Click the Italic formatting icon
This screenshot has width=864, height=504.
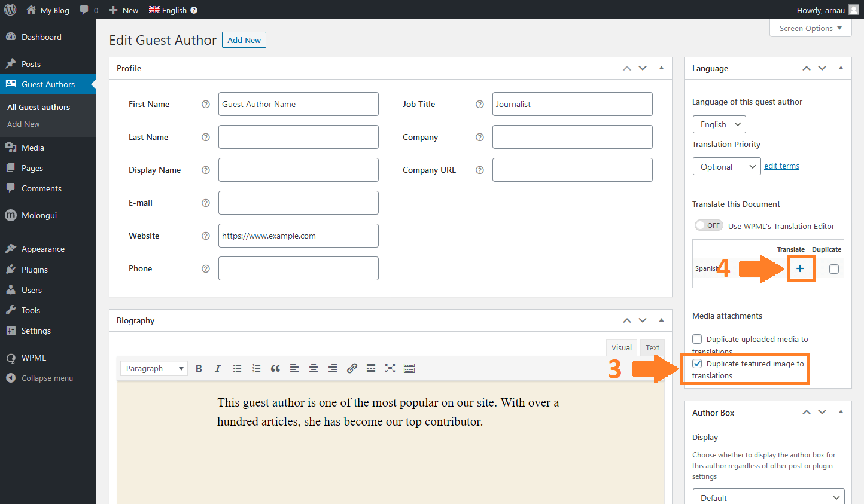(218, 368)
